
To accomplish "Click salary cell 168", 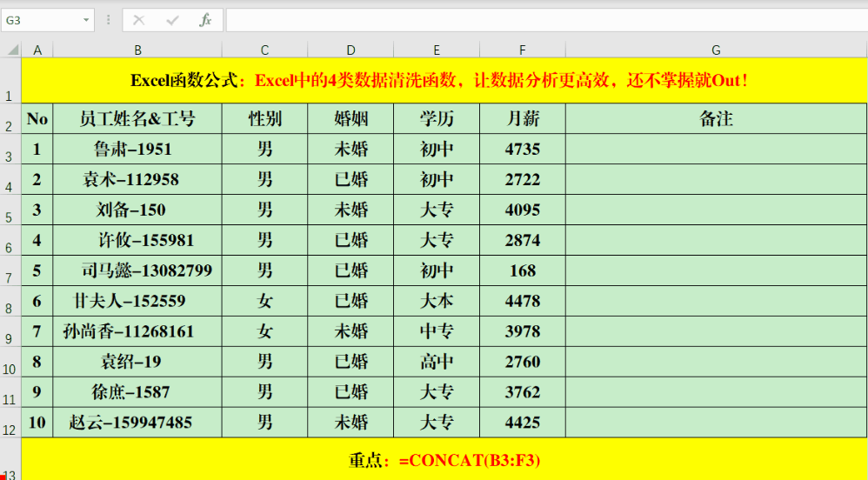I will tap(523, 270).
